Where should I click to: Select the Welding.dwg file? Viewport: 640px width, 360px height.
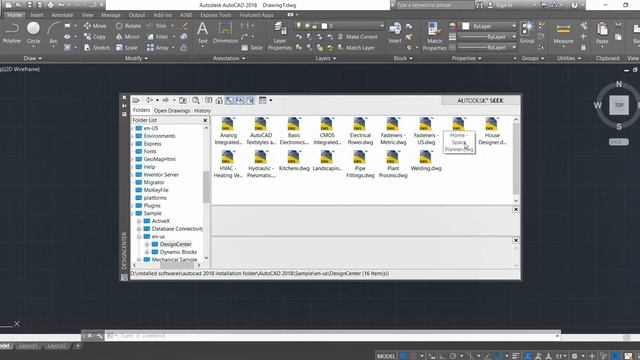click(x=426, y=161)
